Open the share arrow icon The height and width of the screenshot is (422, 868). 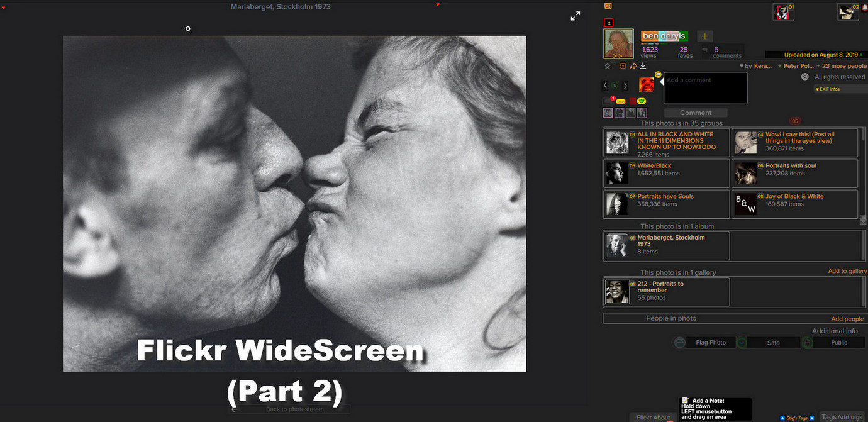(633, 65)
